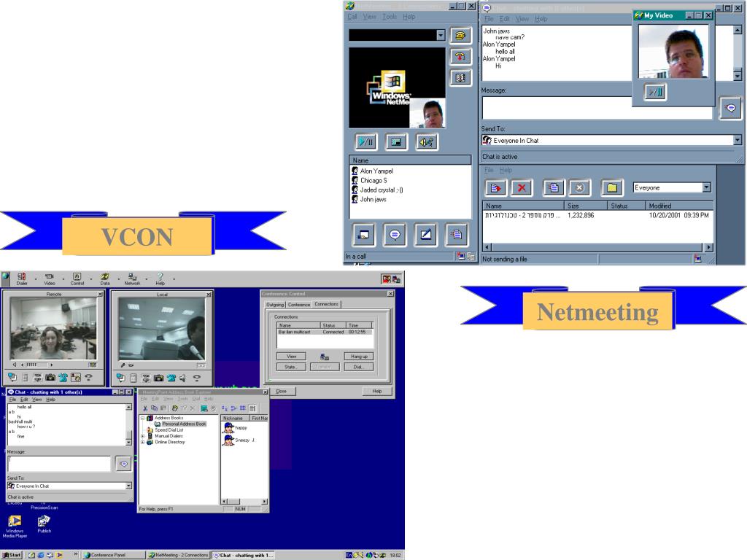747x560 pixels.
Task: Click telephone icon in Local video window
Action: click(x=171, y=378)
